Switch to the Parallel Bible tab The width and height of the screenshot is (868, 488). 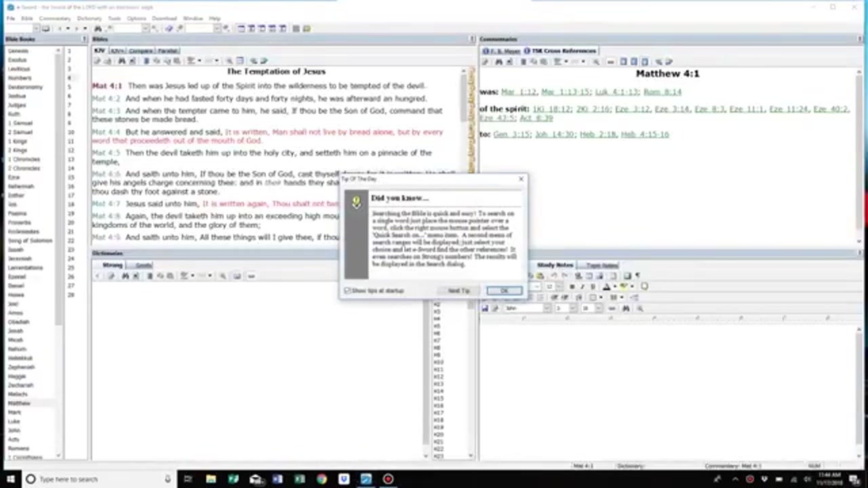(x=167, y=51)
